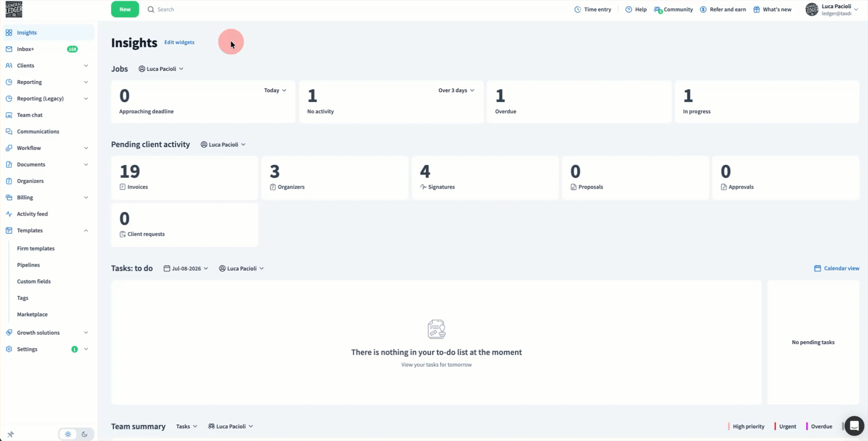Click the Calendar view calendar icon

point(817,268)
